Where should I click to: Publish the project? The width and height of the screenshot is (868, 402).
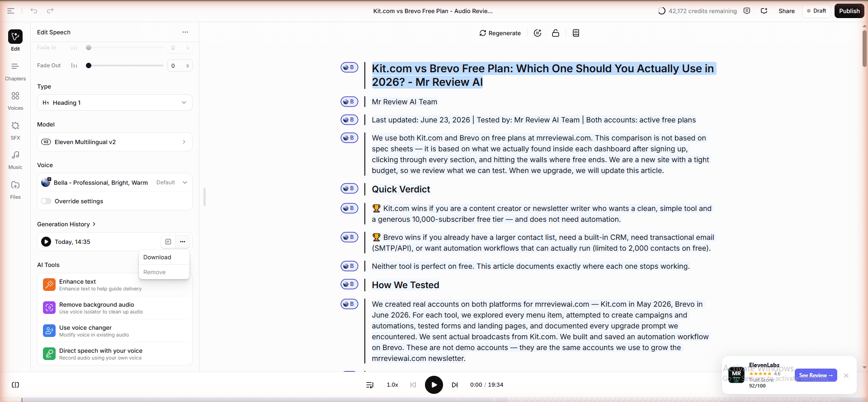(x=849, y=11)
